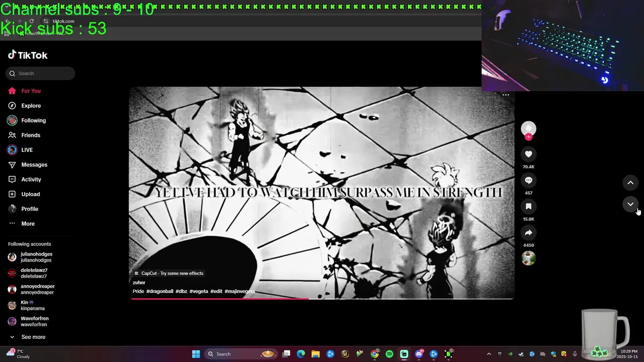The width and height of the screenshot is (644, 362).
Task: Seek on the red video progress bar
Action: point(322,299)
